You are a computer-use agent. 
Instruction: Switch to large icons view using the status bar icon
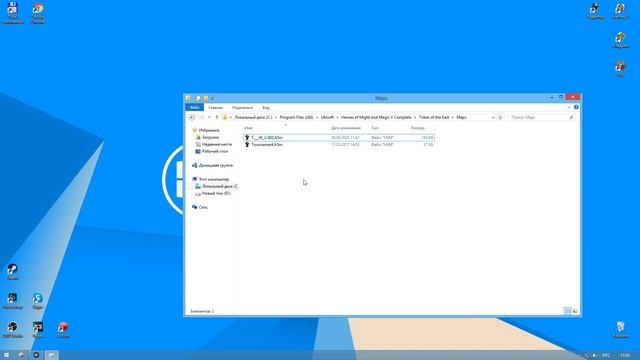pyautogui.click(x=576, y=311)
